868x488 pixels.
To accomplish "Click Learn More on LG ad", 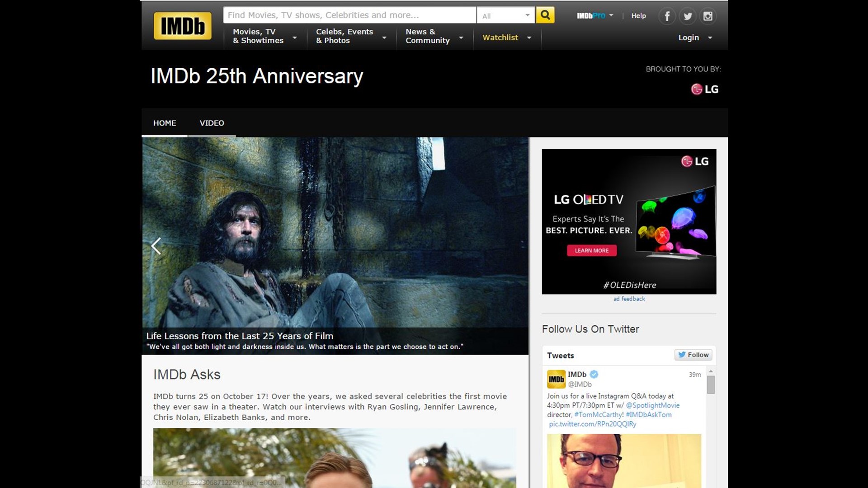I will 591,250.
